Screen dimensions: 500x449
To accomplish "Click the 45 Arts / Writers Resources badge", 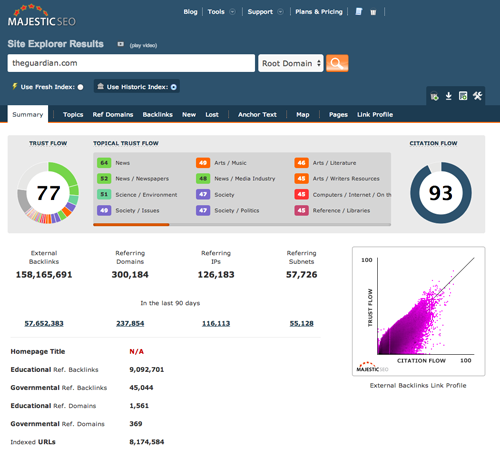I will click(301, 178).
